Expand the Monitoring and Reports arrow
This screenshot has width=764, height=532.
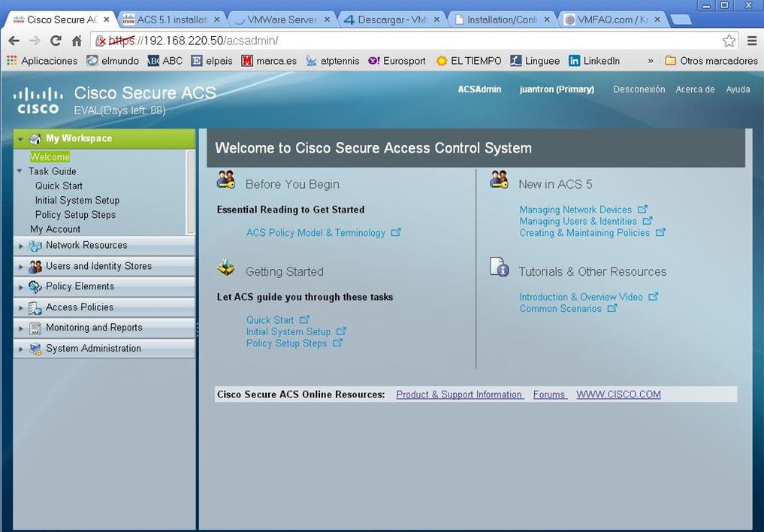(20, 328)
